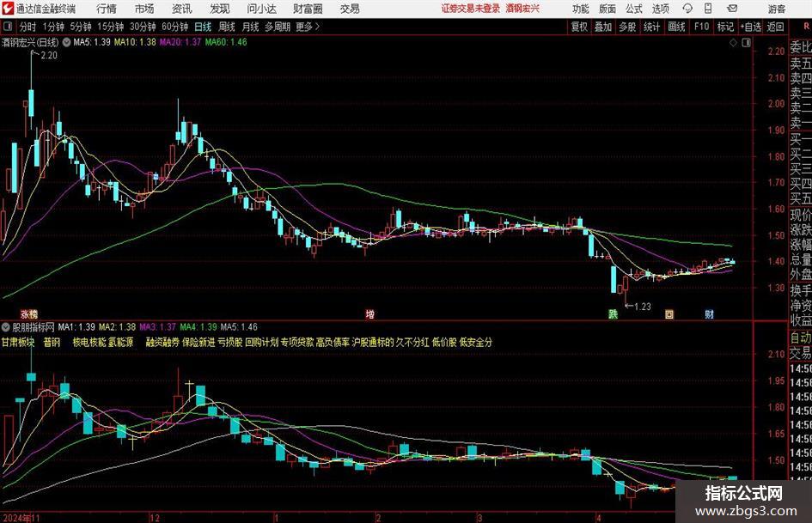The width and height of the screenshot is (812, 523).
Task: Open the 市场 menu
Action: pos(144,9)
